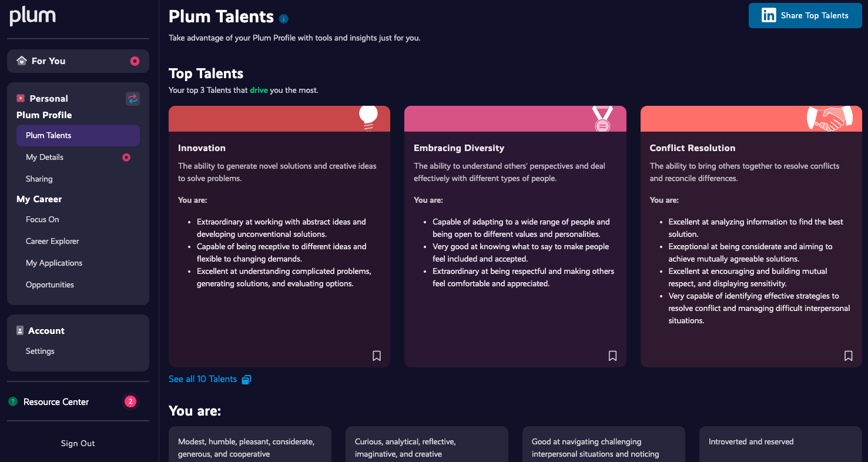The width and height of the screenshot is (868, 462).
Task: Bookmark the Conflict Resolution talent card
Action: [848, 356]
